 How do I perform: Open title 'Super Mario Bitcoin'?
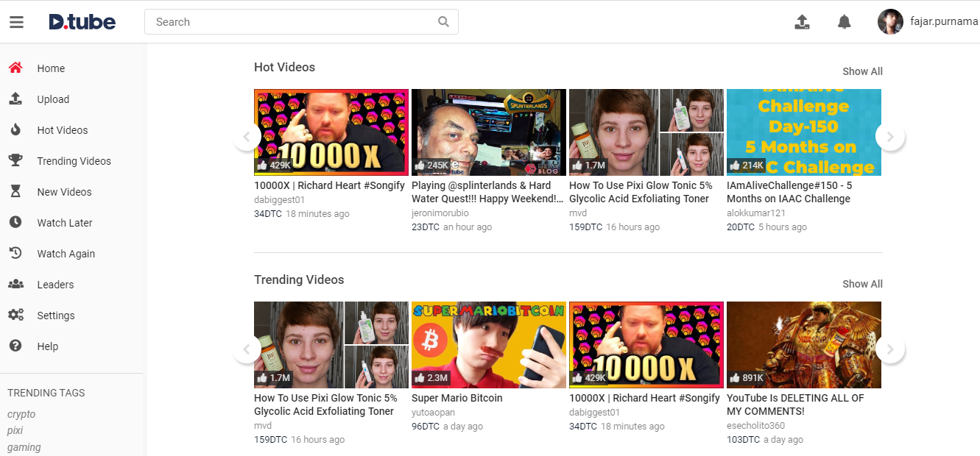click(x=457, y=398)
